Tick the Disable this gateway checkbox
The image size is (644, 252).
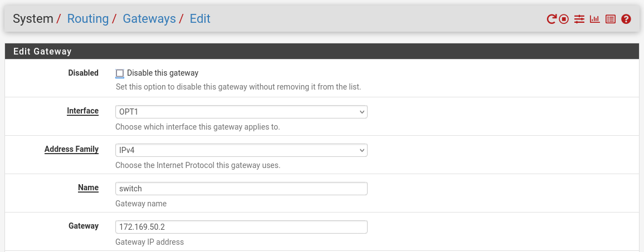point(120,73)
